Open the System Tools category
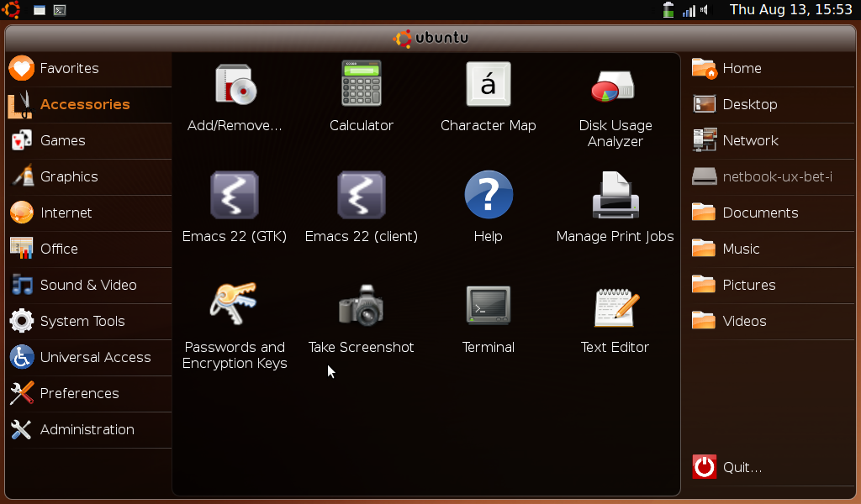This screenshot has width=861, height=504. click(89, 322)
